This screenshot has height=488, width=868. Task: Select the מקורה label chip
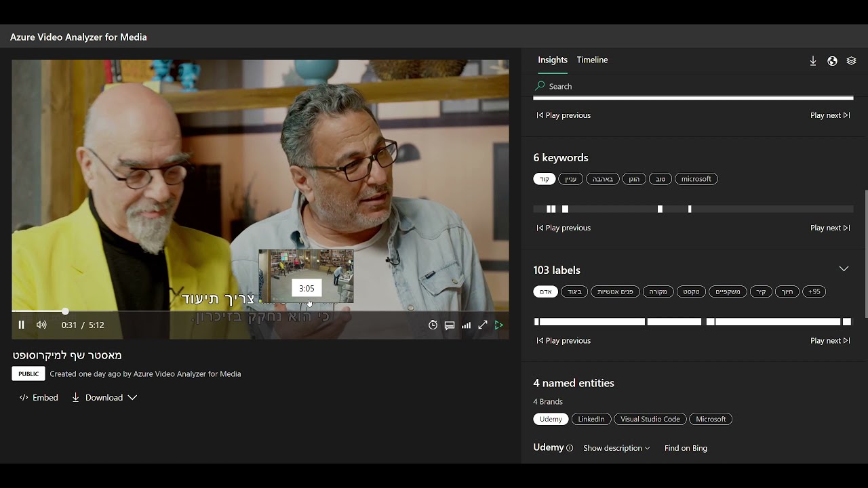point(658,291)
